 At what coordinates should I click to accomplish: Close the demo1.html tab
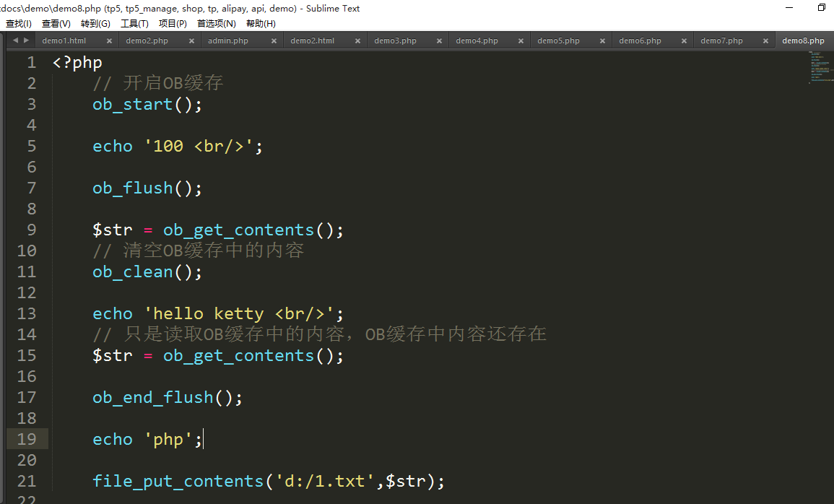pyautogui.click(x=109, y=41)
